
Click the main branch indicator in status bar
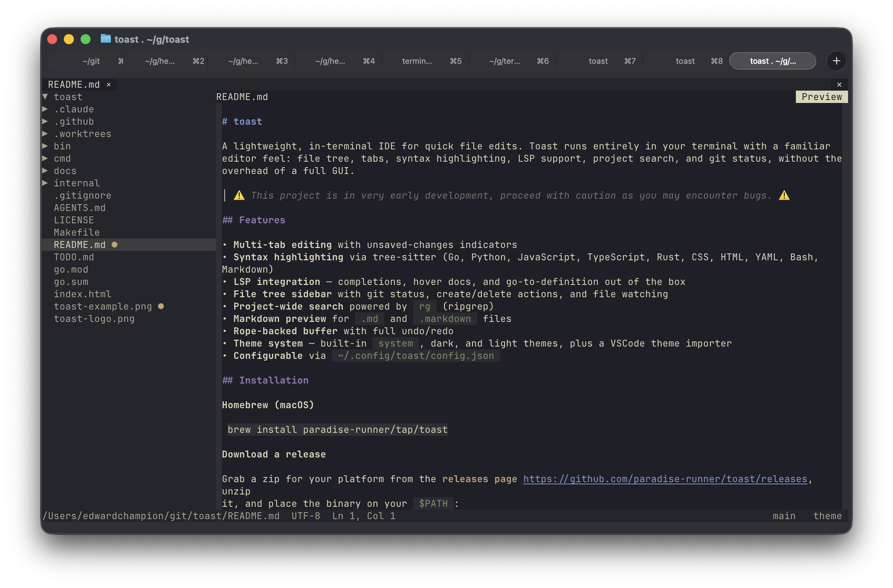pyautogui.click(x=784, y=516)
